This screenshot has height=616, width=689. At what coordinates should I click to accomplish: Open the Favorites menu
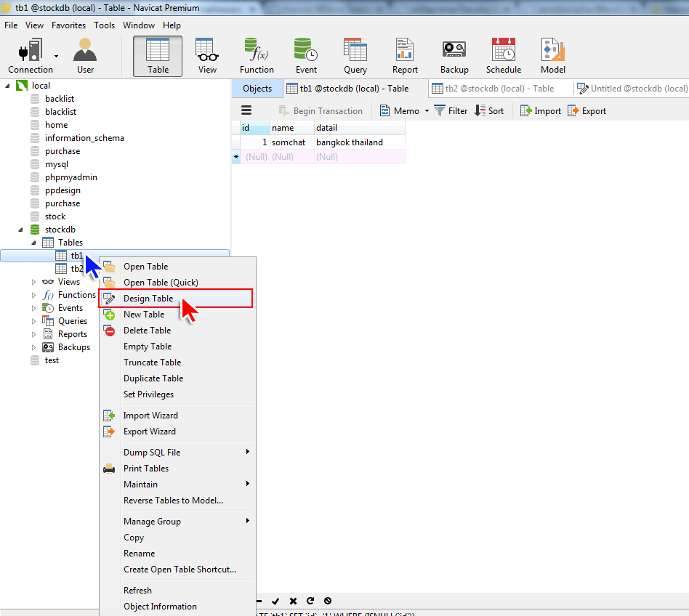point(68,25)
